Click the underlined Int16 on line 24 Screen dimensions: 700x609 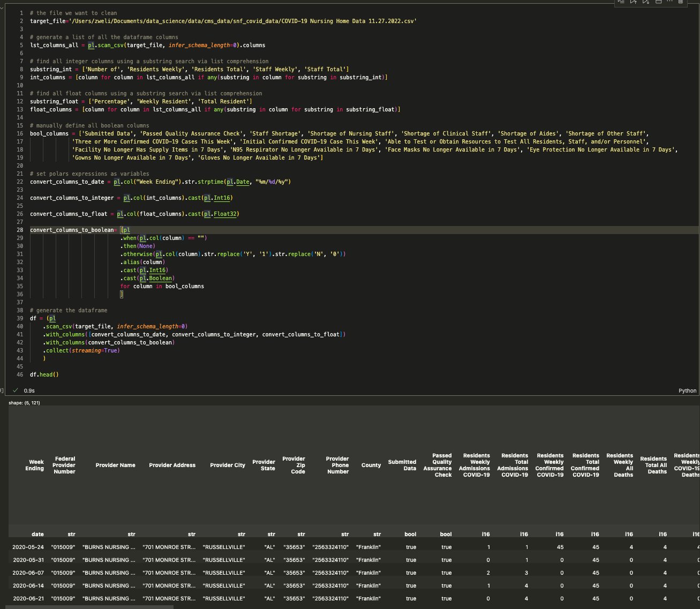pyautogui.click(x=222, y=198)
